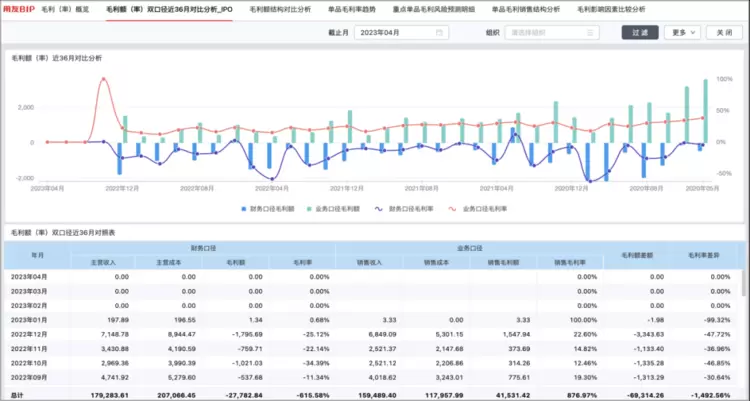Click the 年月 column header
Image resolution: width=750 pixels, height=401 pixels.
click(37, 255)
